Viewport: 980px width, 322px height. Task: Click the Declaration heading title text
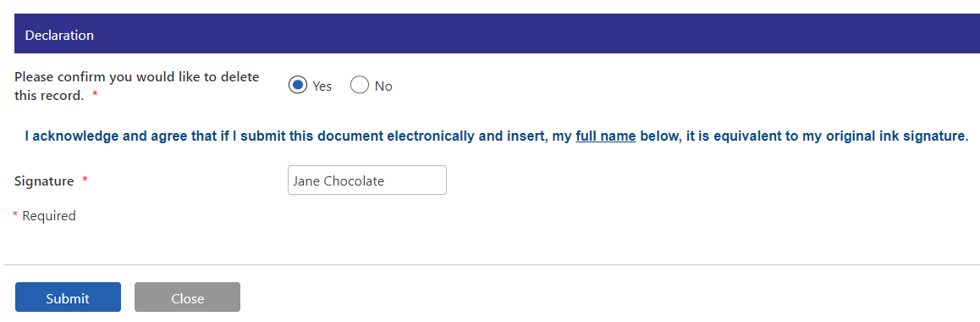pyautogui.click(x=59, y=35)
